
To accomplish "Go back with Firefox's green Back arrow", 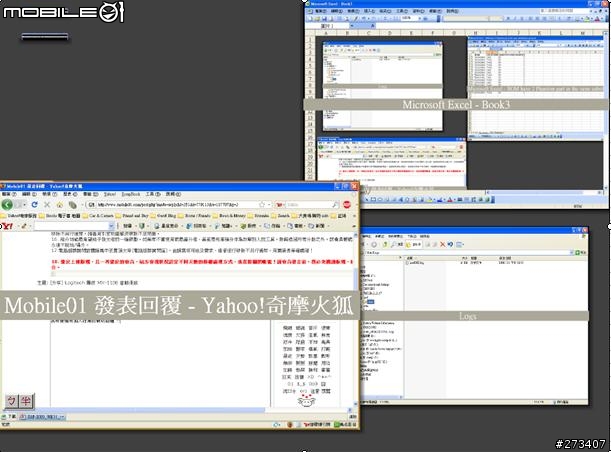I will 7,205.
